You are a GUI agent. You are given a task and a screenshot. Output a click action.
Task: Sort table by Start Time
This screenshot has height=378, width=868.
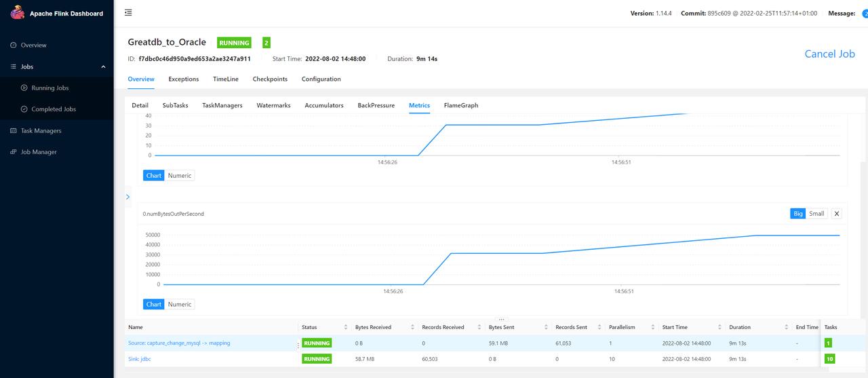[x=719, y=327]
